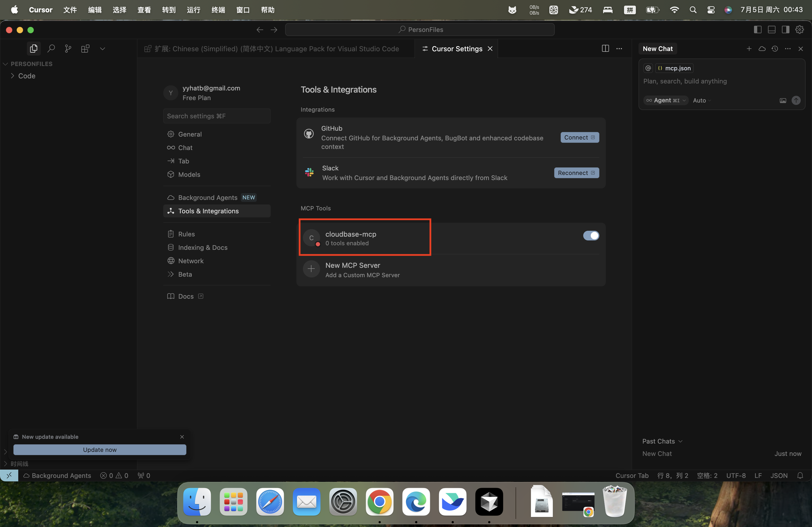The image size is (812, 527).
Task: Reconnect the Slack integration
Action: (576, 173)
